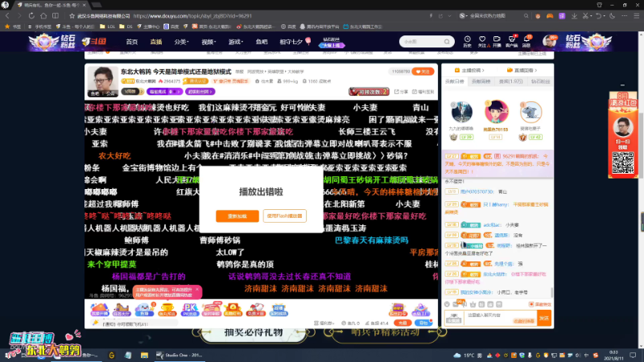
Task: Click the weather 19°C tray item
Action: [465, 356]
